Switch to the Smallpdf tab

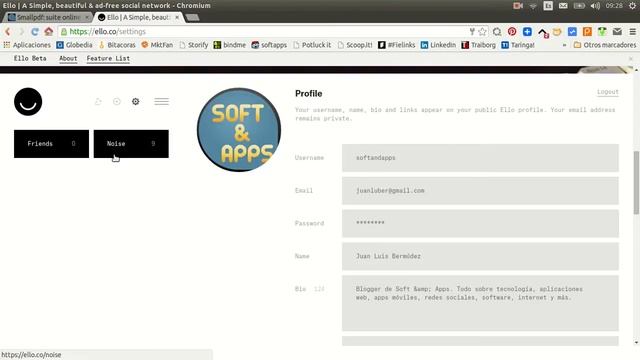[x=48, y=17]
